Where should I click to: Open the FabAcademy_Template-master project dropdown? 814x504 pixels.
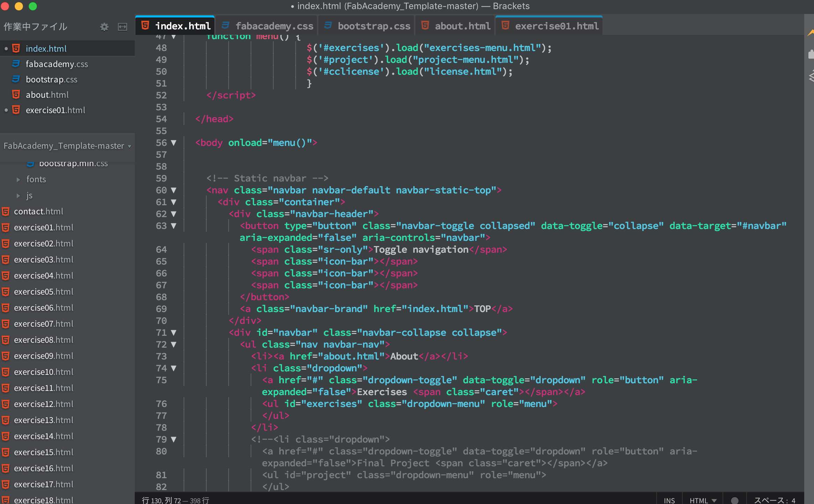pyautogui.click(x=67, y=146)
